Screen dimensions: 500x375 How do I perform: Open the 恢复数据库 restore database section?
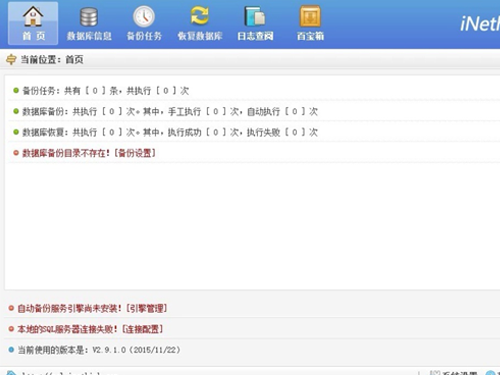point(200,23)
